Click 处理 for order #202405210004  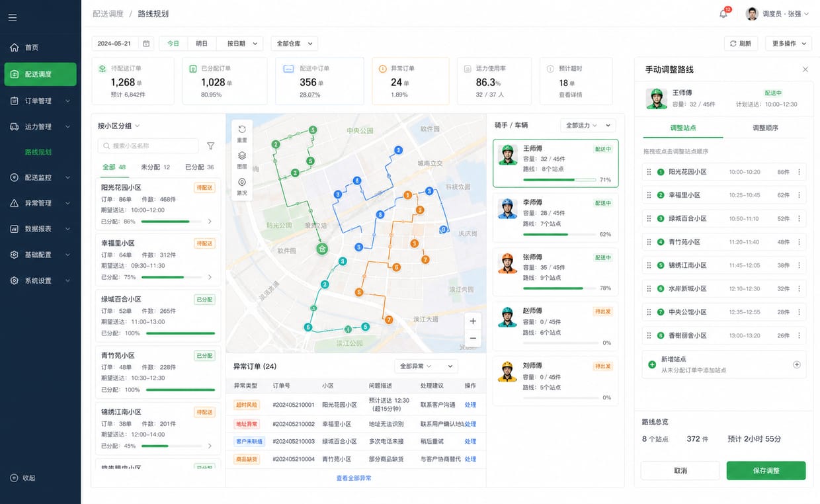click(470, 459)
